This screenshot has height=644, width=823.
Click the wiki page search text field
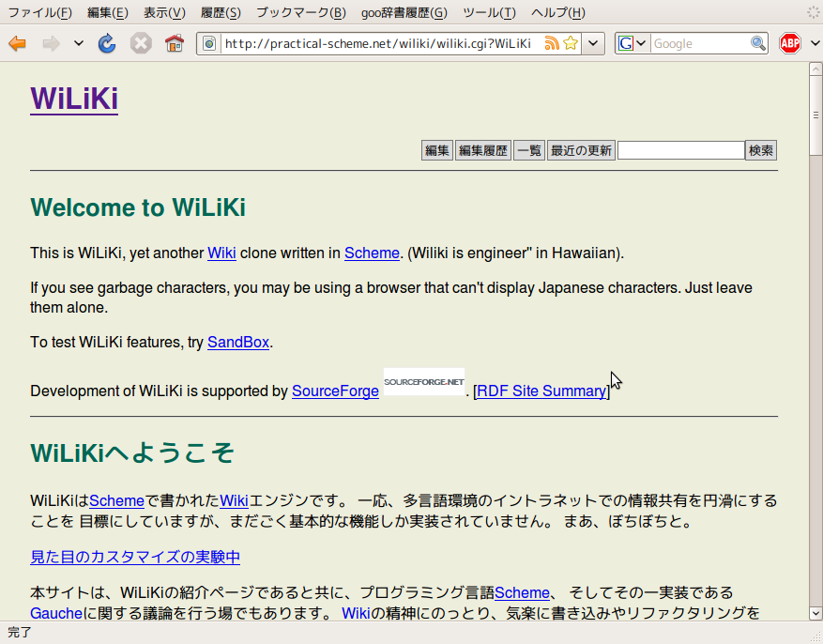[x=680, y=150]
